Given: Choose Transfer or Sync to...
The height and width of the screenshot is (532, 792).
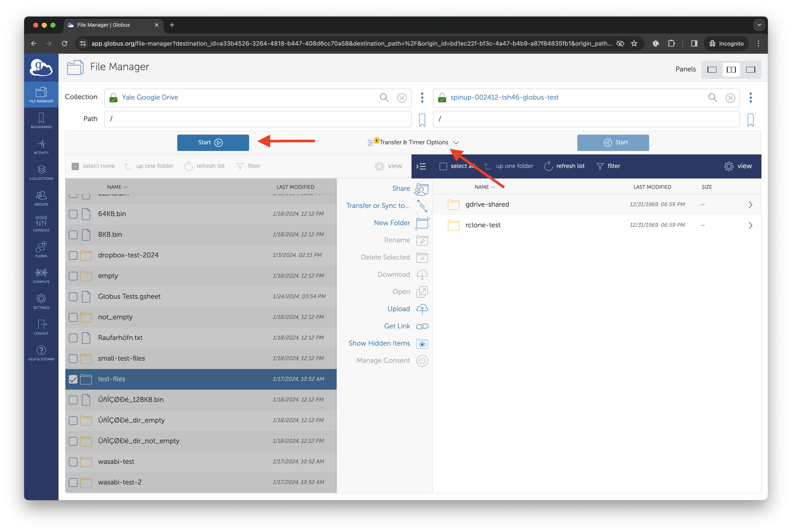Looking at the screenshot, I should pyautogui.click(x=387, y=206).
